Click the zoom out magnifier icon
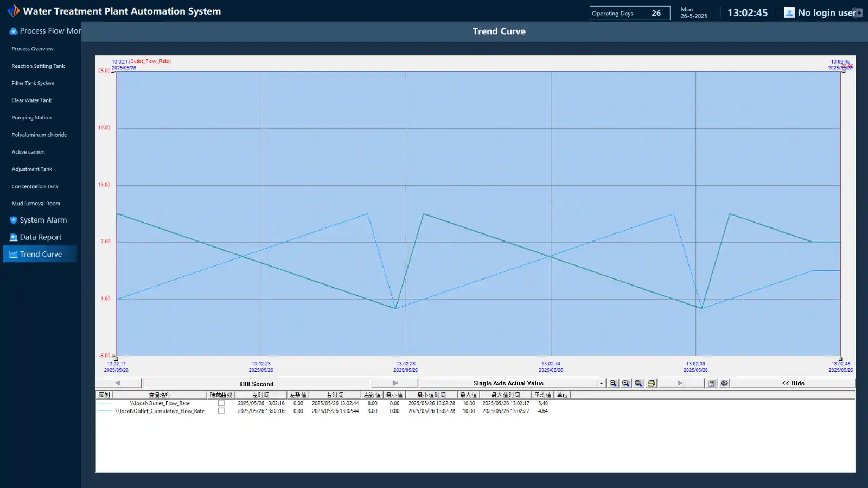Image resolution: width=868 pixels, height=488 pixels. [626, 383]
